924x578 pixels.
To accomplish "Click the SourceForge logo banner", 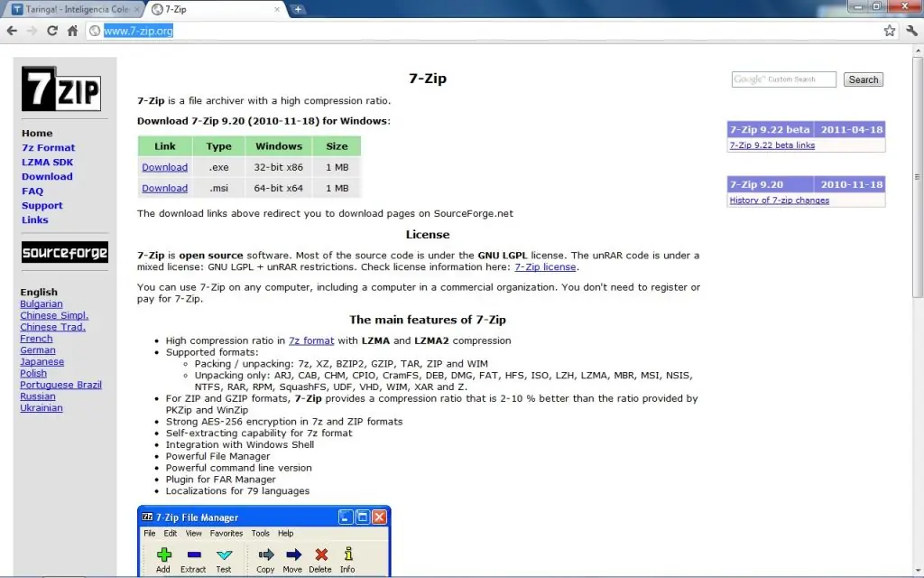I will click(x=65, y=253).
